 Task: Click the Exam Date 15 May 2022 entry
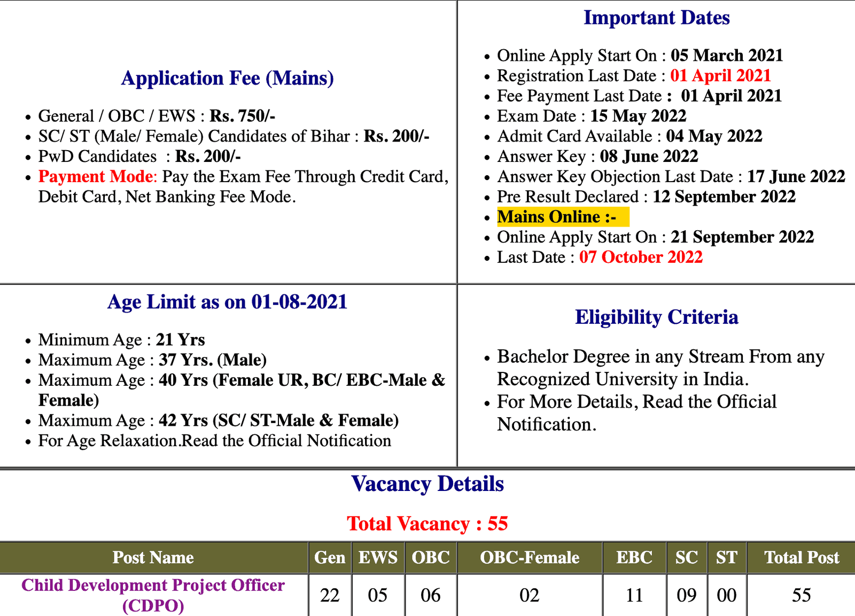point(592,116)
